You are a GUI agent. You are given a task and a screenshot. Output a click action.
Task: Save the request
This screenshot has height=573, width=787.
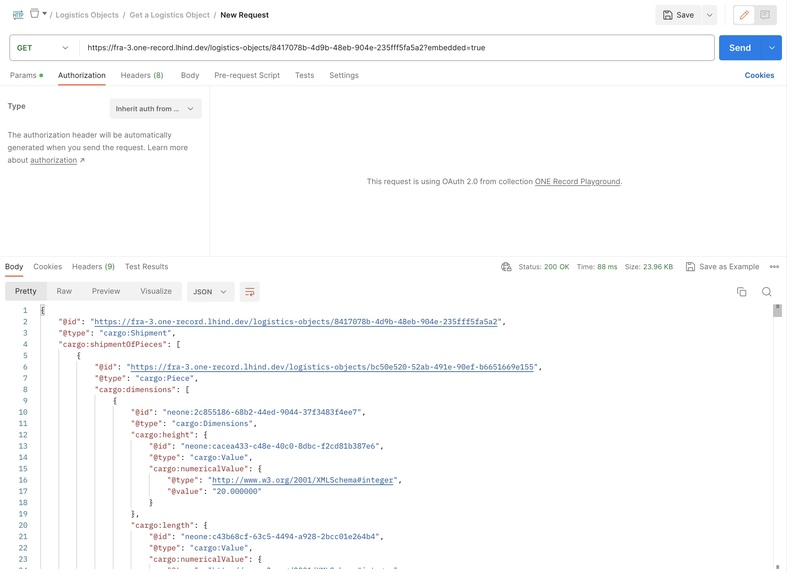(x=678, y=15)
